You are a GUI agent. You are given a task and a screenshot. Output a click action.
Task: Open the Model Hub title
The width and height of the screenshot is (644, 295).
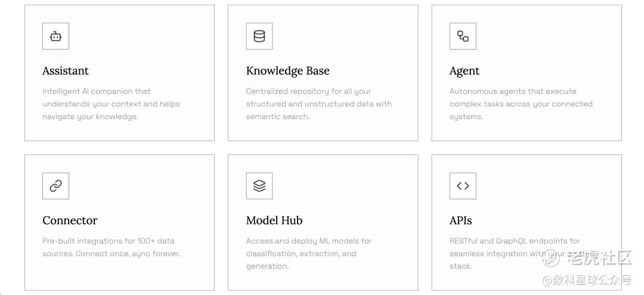(274, 220)
